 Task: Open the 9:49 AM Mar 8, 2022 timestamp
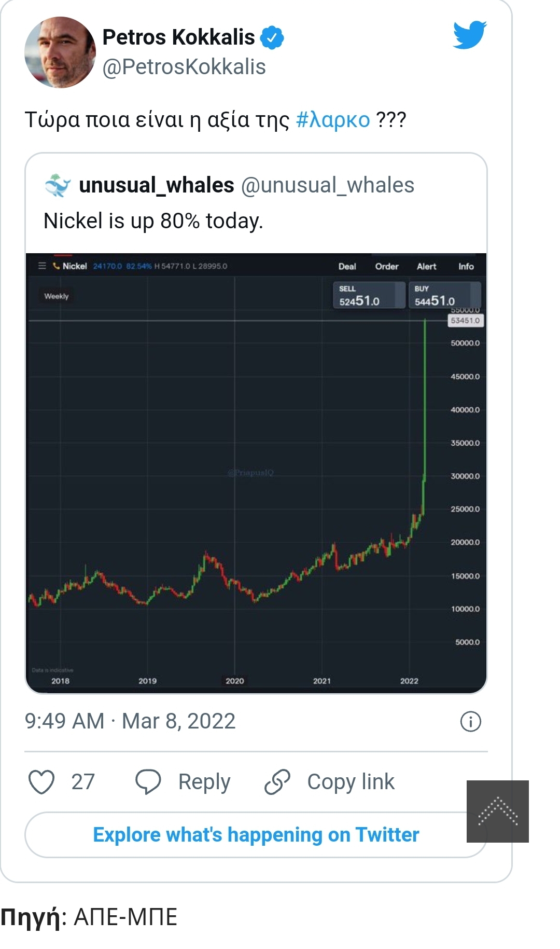(130, 721)
